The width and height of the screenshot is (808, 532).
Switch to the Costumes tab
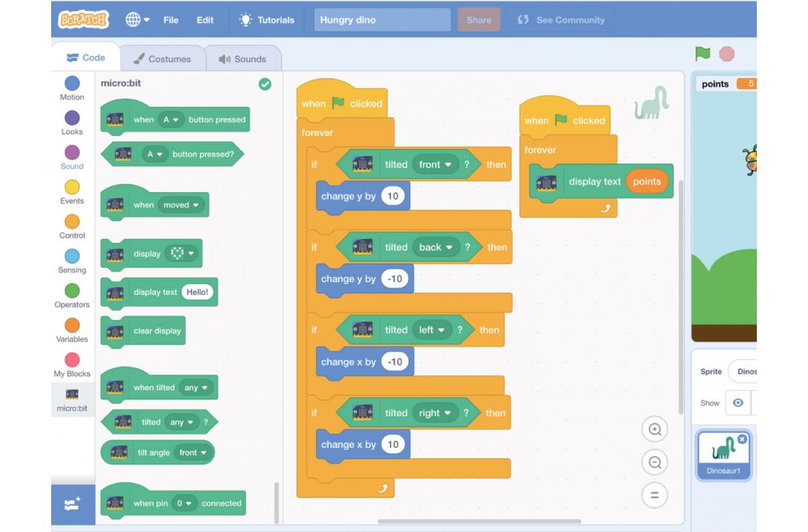[x=162, y=59]
